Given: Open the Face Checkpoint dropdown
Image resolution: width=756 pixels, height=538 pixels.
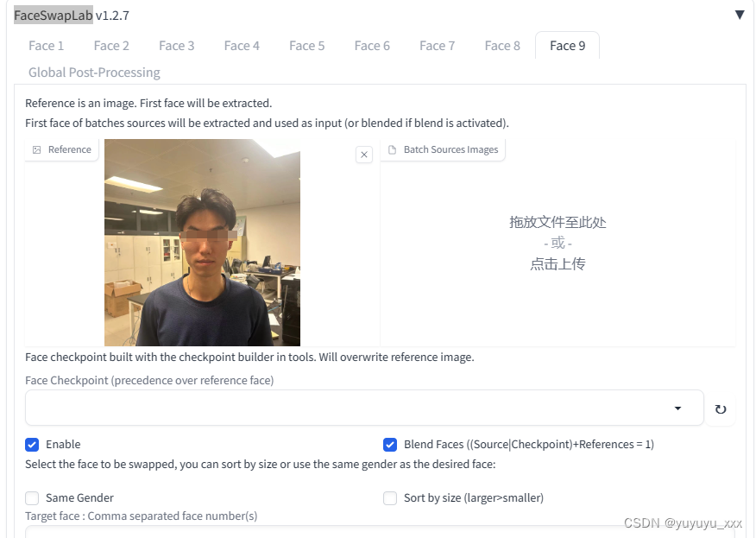Looking at the screenshot, I should [x=364, y=408].
